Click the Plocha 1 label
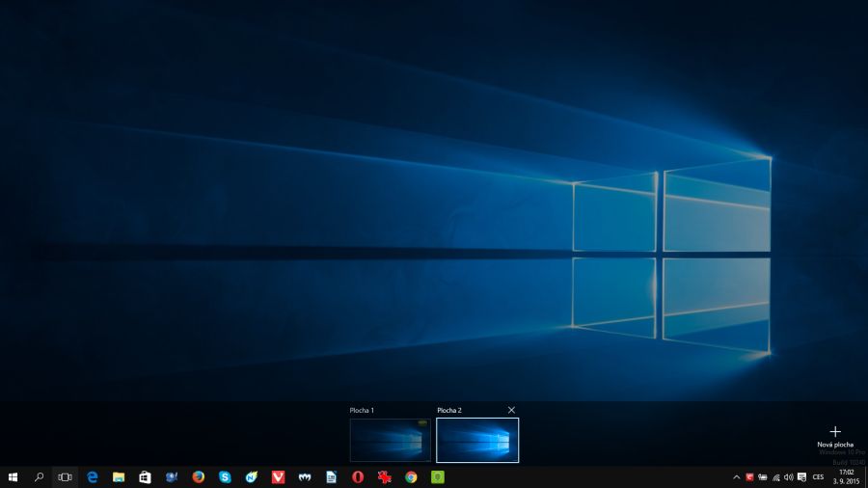Viewport: 868px width, 488px height. point(362,410)
